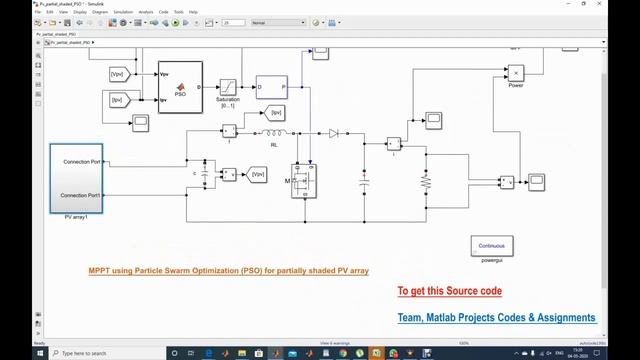The image size is (640, 360).
Task: Expand the Model Explorer dropdown arrow
Action: point(145,23)
